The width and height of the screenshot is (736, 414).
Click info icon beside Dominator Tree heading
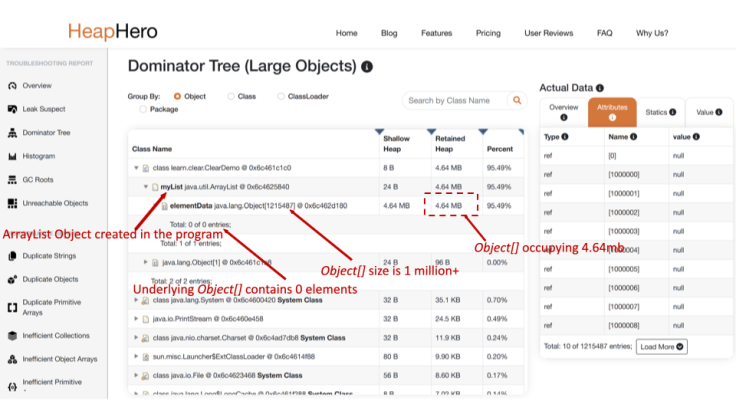pos(367,67)
